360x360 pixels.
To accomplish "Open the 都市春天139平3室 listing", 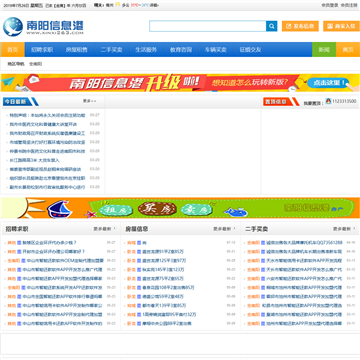I will click(164, 305).
